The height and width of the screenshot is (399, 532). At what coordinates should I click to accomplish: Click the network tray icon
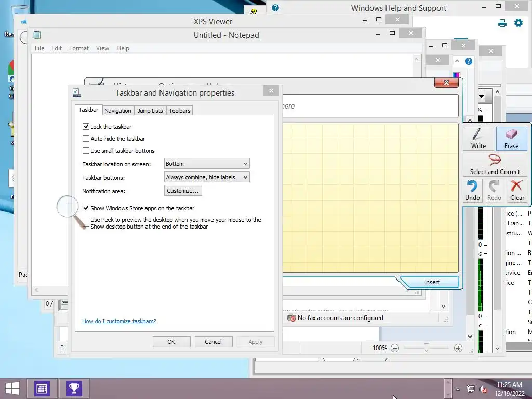pos(471,389)
